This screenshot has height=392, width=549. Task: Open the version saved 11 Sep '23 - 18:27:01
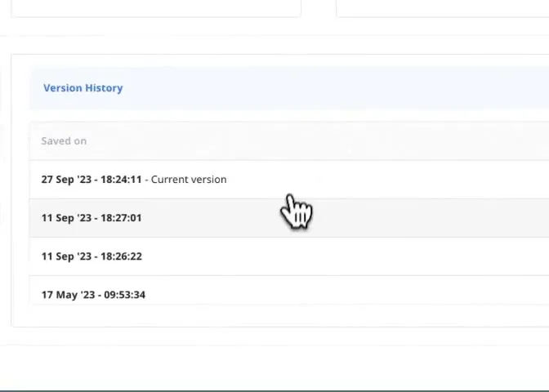289,218
